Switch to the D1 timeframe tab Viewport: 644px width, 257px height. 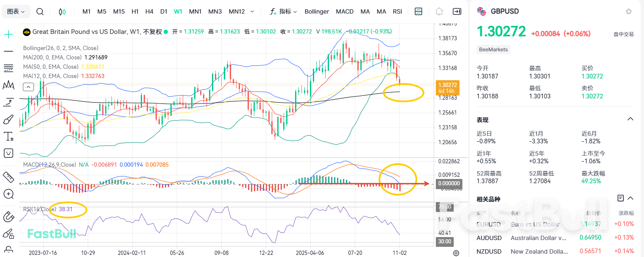(164, 11)
